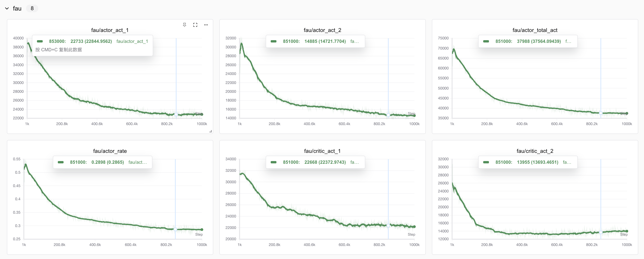Collapse the fau section chevron
The image size is (644, 259).
(7, 8)
